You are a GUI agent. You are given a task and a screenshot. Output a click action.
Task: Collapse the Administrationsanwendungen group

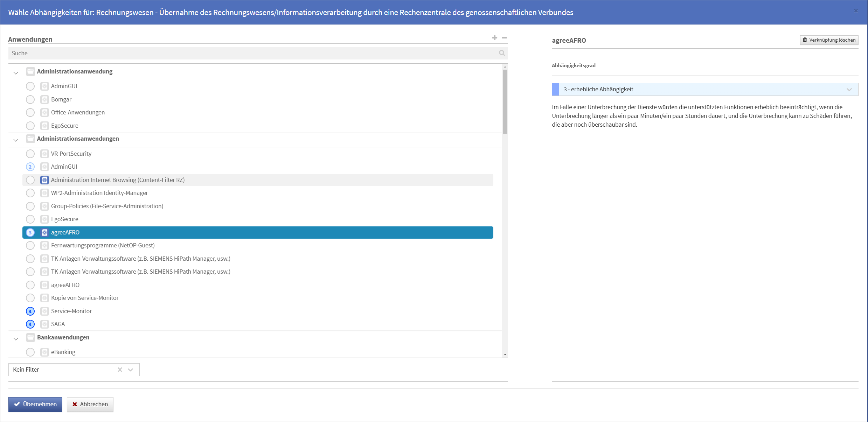(x=16, y=140)
